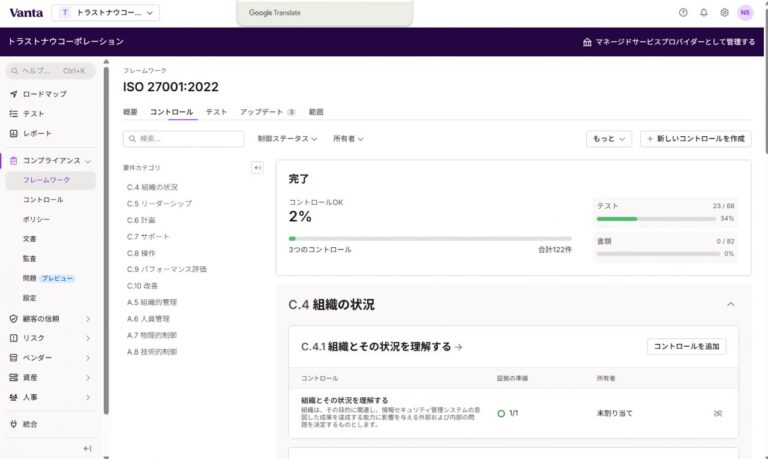Open 設定 in sidebar
Screen dimensions: 768x459
pyautogui.click(x=29, y=298)
